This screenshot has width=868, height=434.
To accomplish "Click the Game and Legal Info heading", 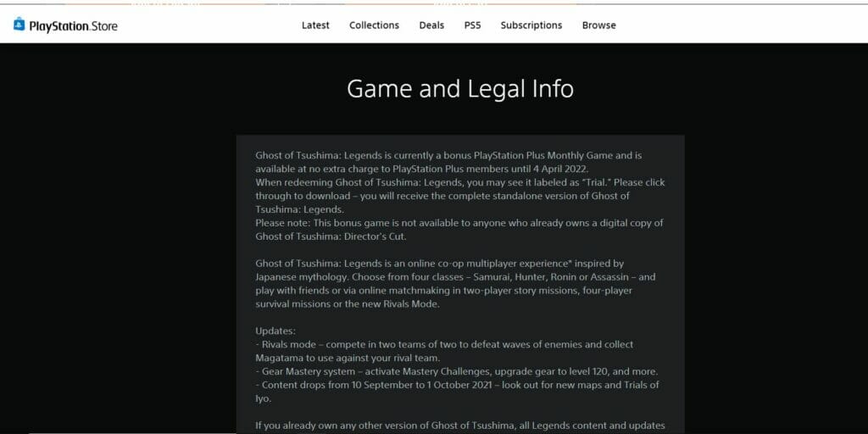I will point(460,88).
